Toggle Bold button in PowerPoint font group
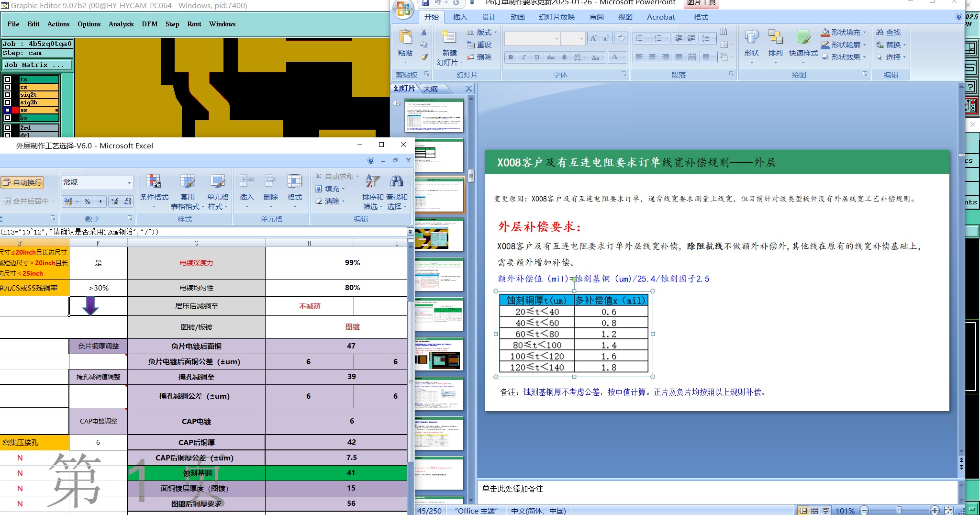Image resolution: width=980 pixels, height=515 pixels. 511,57
